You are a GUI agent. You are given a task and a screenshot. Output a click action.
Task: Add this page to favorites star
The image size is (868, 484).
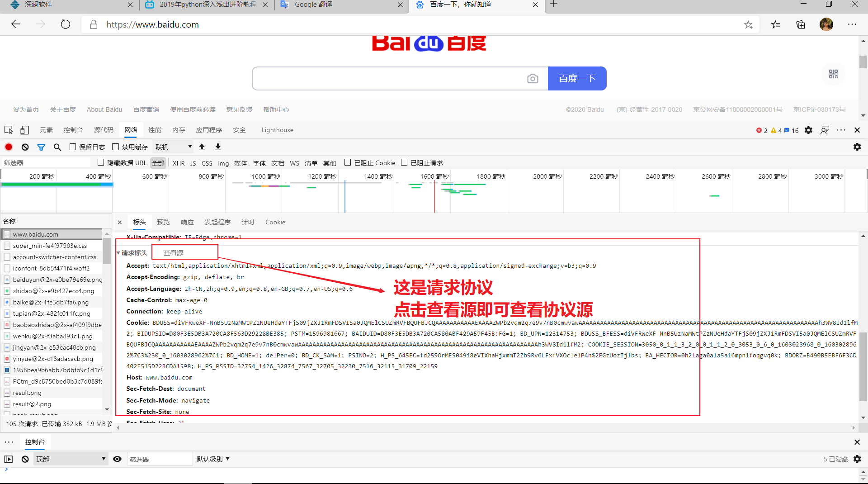749,24
